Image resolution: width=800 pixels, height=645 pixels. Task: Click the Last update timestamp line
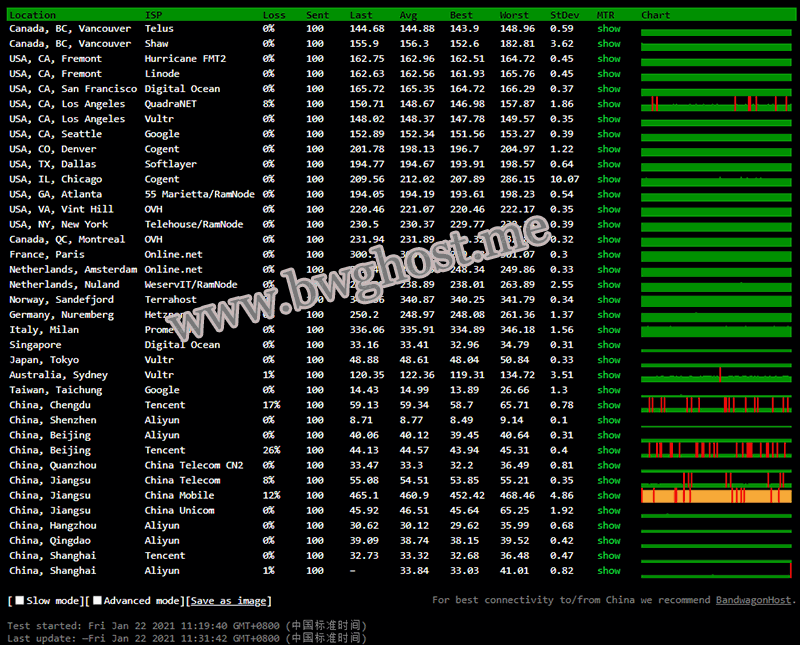(x=187, y=638)
